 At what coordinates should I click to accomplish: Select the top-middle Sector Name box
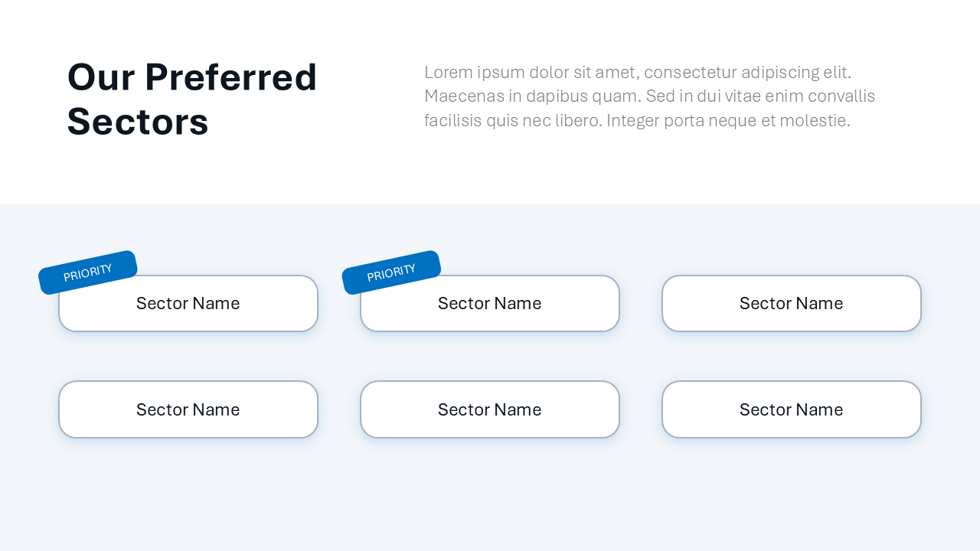[x=490, y=305]
